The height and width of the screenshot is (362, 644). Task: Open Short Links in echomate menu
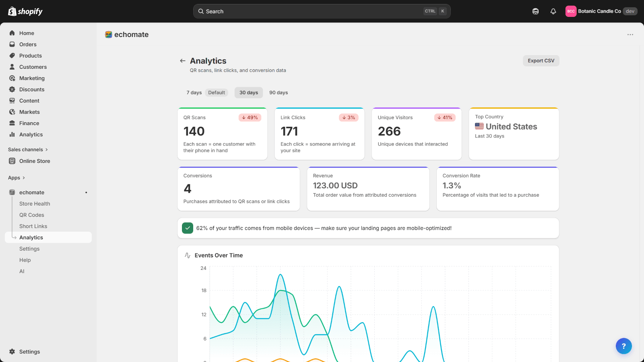click(33, 226)
